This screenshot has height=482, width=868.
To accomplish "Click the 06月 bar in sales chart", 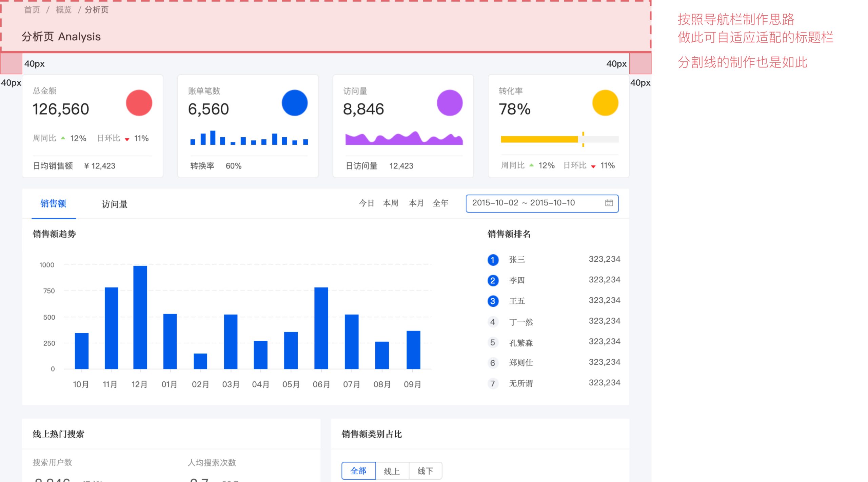I will click(x=321, y=328).
